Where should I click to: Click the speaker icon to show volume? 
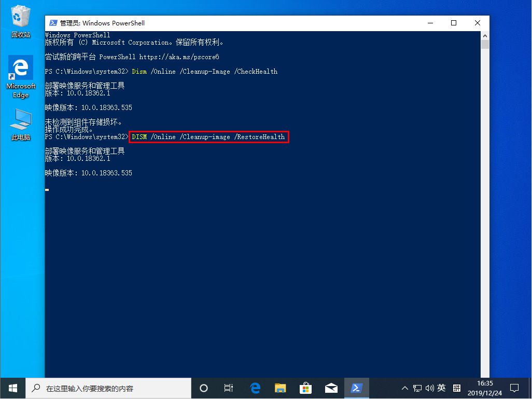pyautogui.click(x=429, y=388)
